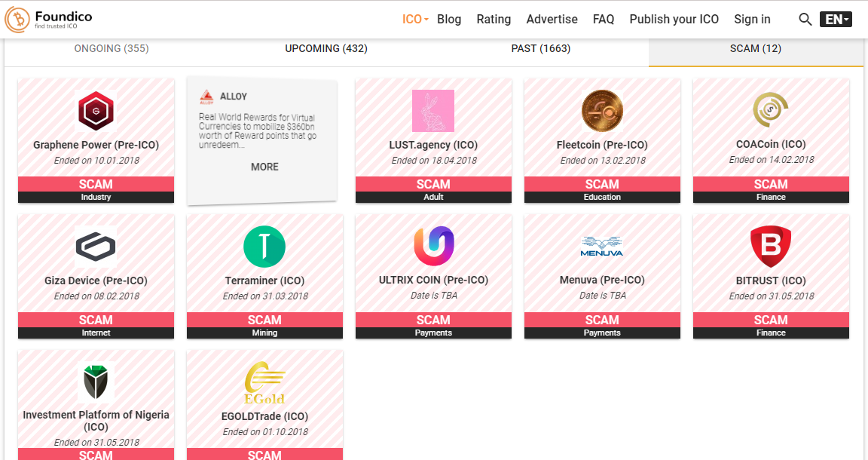Click 'Ended on 01.10.2018' date text
868x460 pixels.
[265, 432]
